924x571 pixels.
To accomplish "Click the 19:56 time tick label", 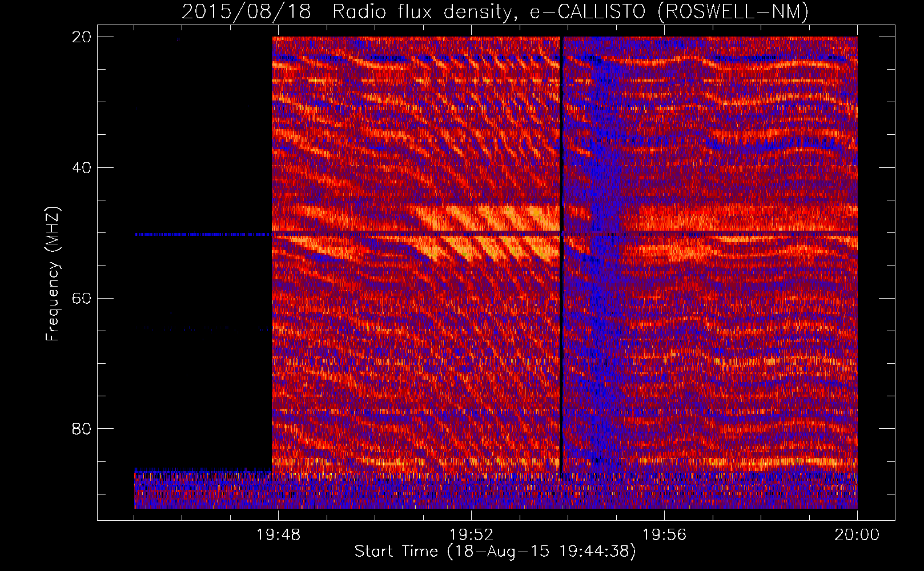I will (x=665, y=535).
